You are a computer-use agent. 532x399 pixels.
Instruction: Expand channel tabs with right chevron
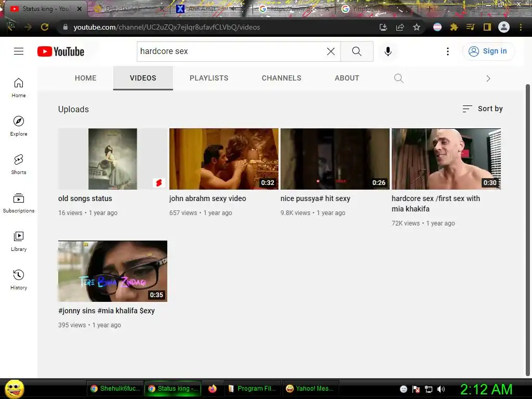point(488,78)
